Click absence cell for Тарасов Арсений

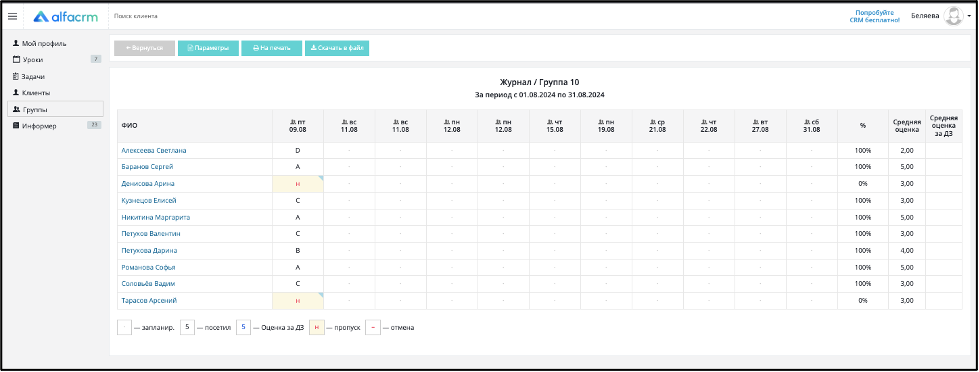(x=298, y=301)
